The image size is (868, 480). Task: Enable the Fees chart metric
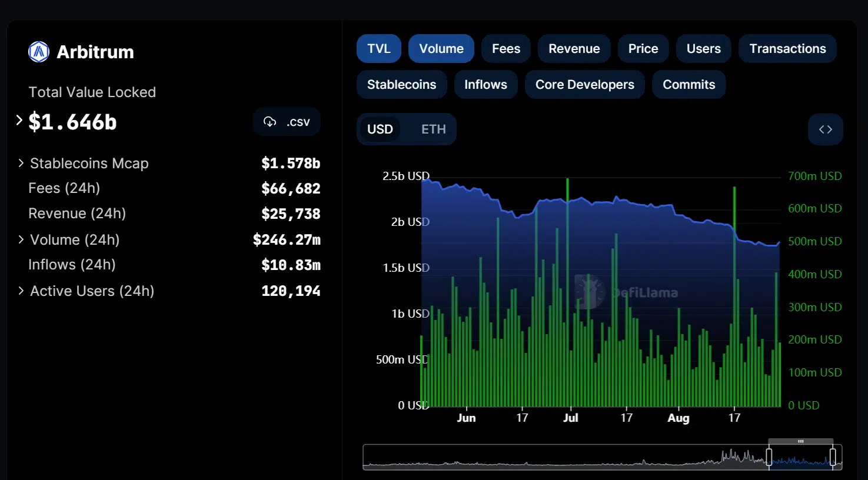[506, 49]
